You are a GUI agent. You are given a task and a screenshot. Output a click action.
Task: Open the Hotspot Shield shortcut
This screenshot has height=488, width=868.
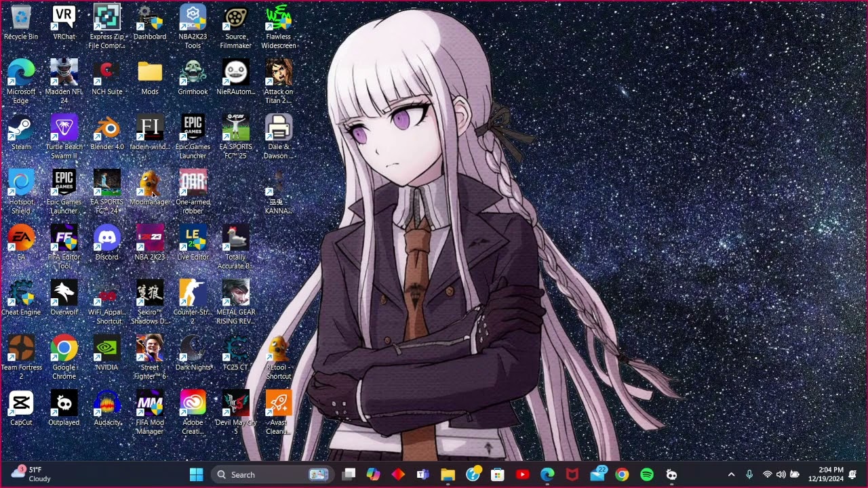[21, 192]
